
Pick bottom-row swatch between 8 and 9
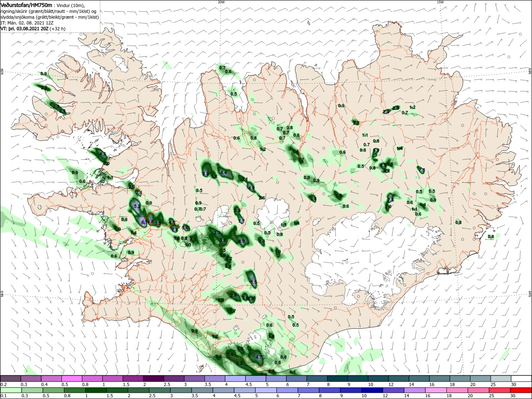330,390
